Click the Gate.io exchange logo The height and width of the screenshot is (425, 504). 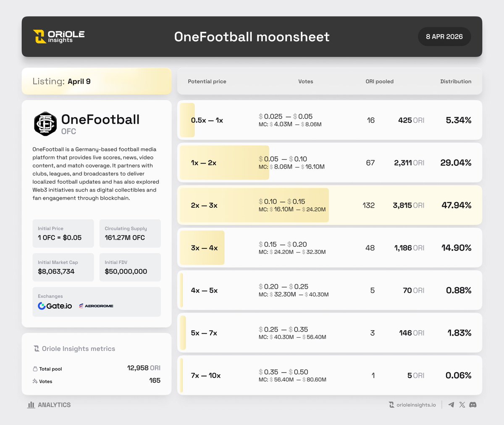(x=55, y=306)
